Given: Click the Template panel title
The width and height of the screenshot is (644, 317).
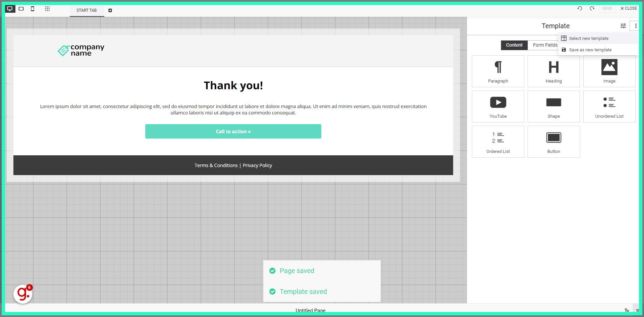Looking at the screenshot, I should tap(555, 26).
